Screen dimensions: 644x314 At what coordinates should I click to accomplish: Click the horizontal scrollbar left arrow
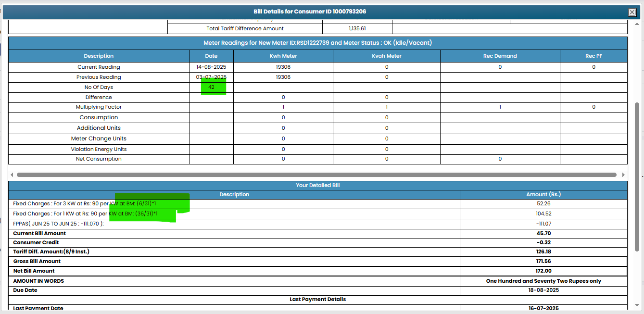[11, 175]
